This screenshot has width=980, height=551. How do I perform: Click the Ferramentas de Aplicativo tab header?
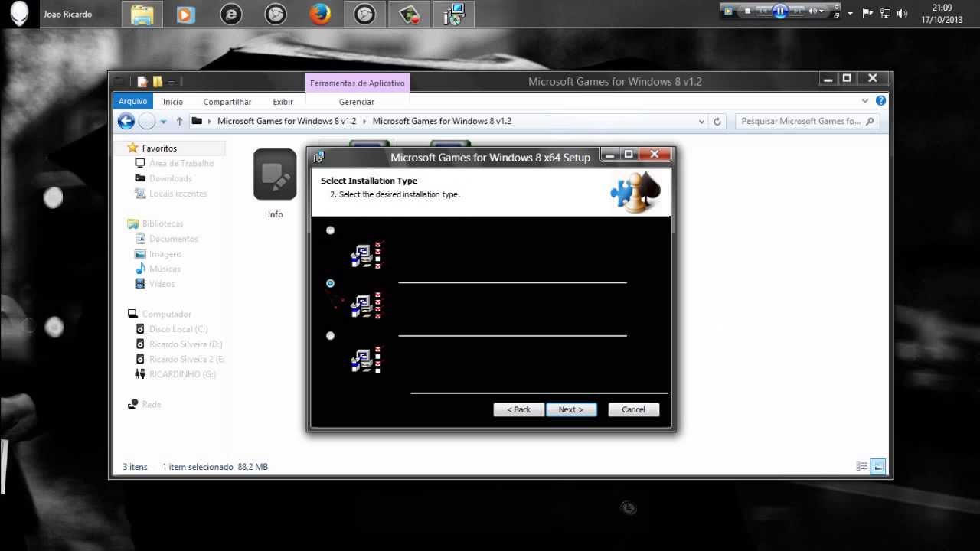pos(358,83)
